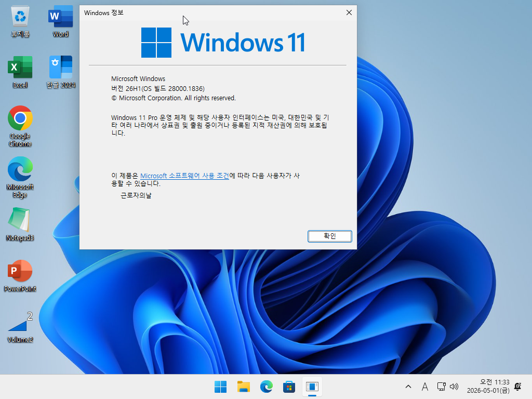Switch the IME input mode indicator A
This screenshot has width=532, height=399.
[425, 387]
